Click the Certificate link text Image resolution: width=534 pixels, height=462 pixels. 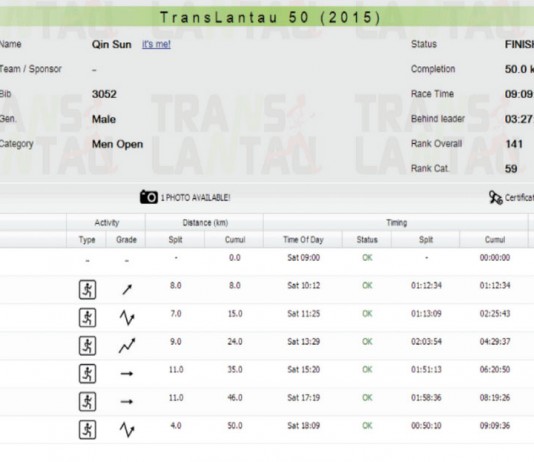519,197
